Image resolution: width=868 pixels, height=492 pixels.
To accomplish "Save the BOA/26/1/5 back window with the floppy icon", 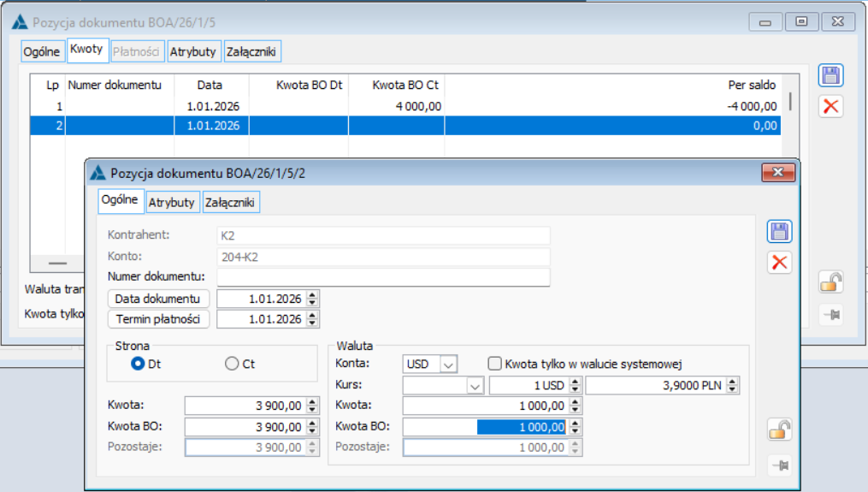I will [831, 75].
